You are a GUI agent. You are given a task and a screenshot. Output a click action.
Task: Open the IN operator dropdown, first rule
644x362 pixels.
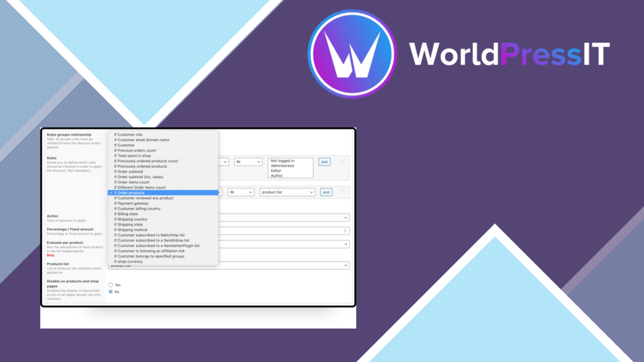248,162
